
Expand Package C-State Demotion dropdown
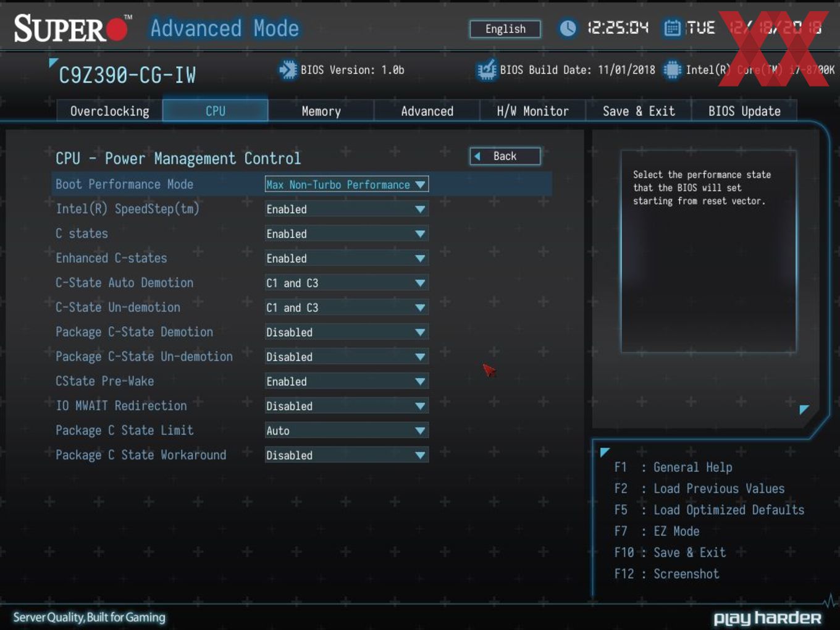(346, 332)
